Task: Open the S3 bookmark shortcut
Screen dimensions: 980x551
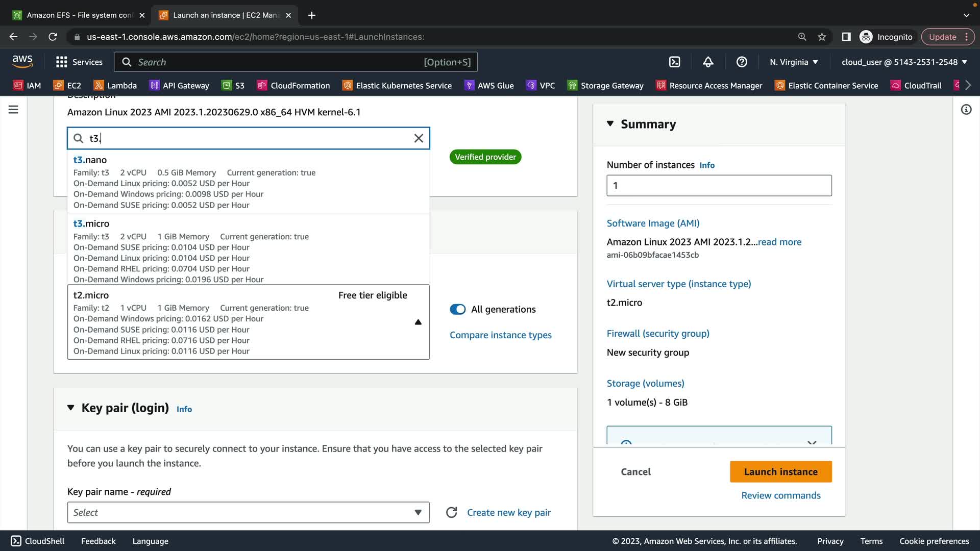Action: click(x=233, y=85)
